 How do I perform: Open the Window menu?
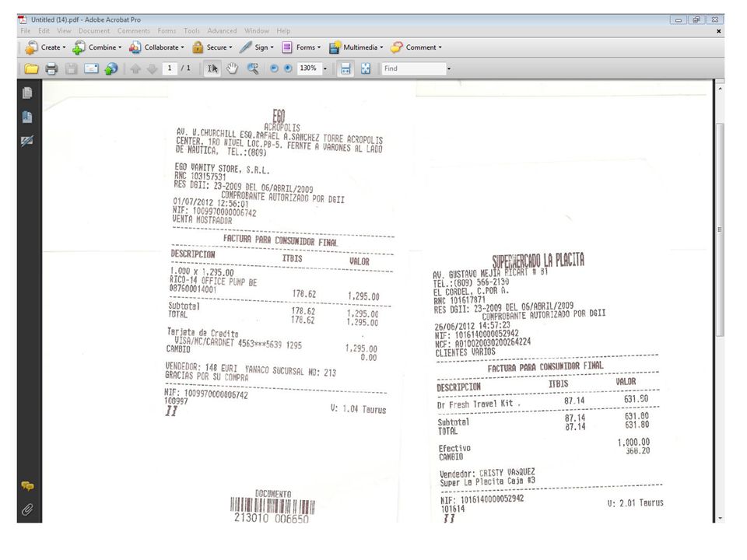[257, 31]
